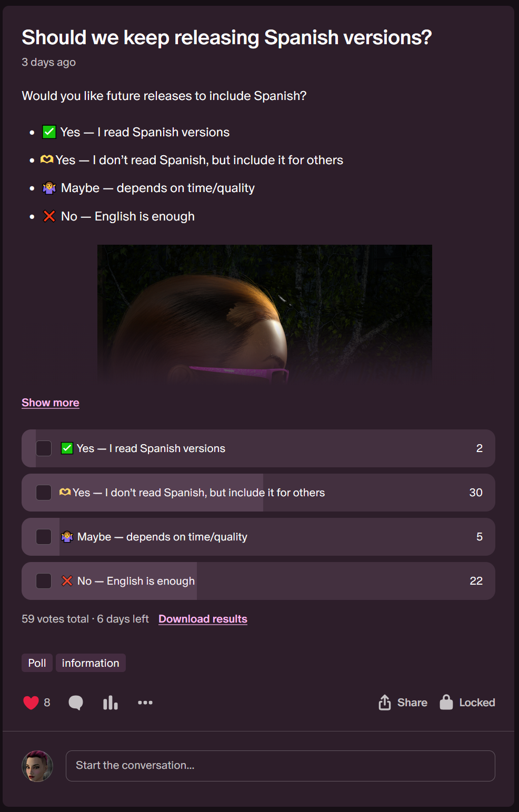The image size is (519, 812).
Task: Tick 'include it for others' poll checkbox
Action: (x=44, y=493)
